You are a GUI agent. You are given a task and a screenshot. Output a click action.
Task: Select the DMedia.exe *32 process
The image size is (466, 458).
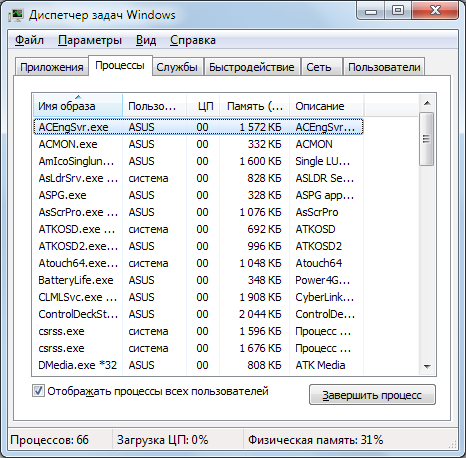click(x=198, y=365)
